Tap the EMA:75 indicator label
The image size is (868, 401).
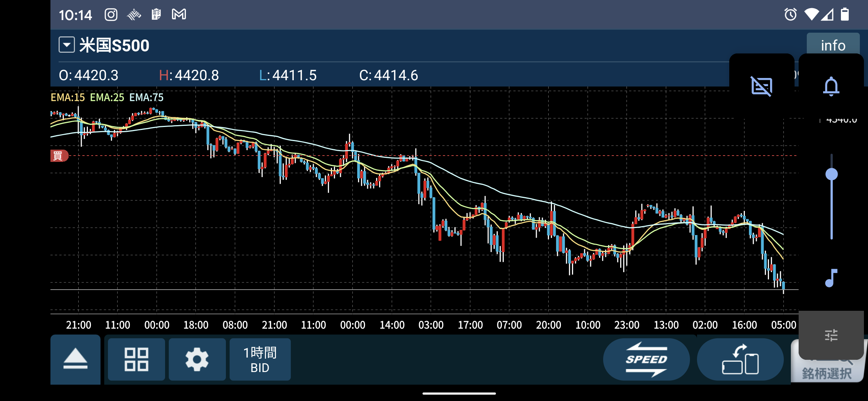[x=146, y=97]
